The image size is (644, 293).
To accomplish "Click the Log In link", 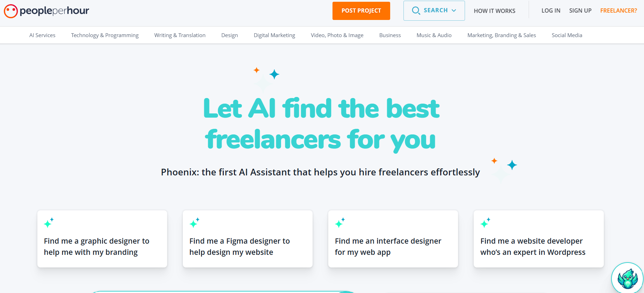I will [551, 11].
